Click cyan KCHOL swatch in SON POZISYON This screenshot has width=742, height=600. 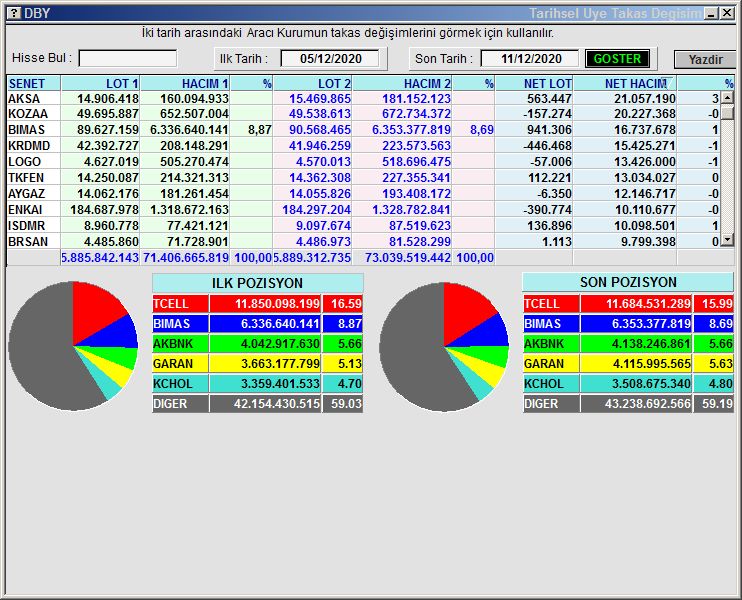click(551, 383)
